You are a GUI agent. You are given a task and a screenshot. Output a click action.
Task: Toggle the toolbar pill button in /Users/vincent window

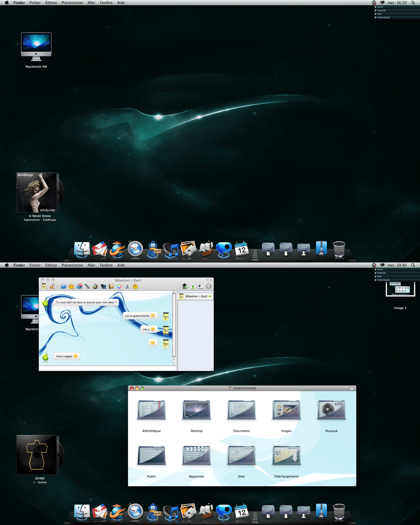352,388
